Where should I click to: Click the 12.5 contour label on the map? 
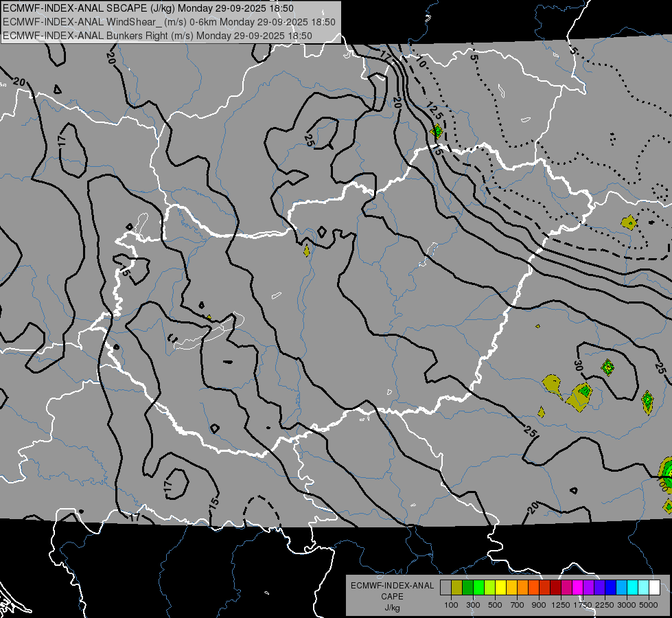pyautogui.click(x=435, y=111)
